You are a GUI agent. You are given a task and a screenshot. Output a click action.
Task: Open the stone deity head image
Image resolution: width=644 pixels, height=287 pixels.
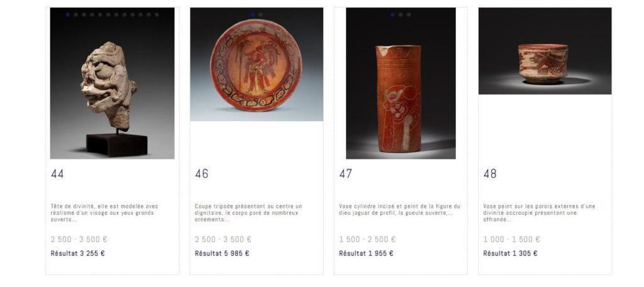[112, 84]
